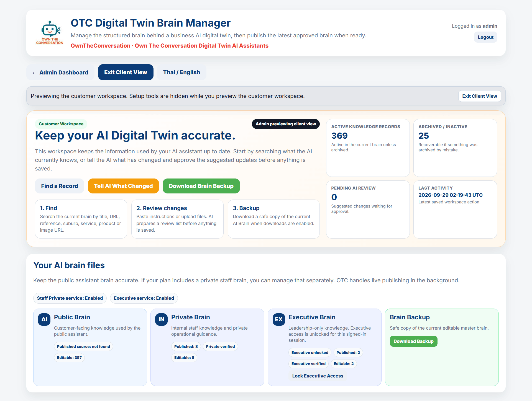Click Editable: 2 tag on Executive Brain
532x401 pixels.
[344, 364]
